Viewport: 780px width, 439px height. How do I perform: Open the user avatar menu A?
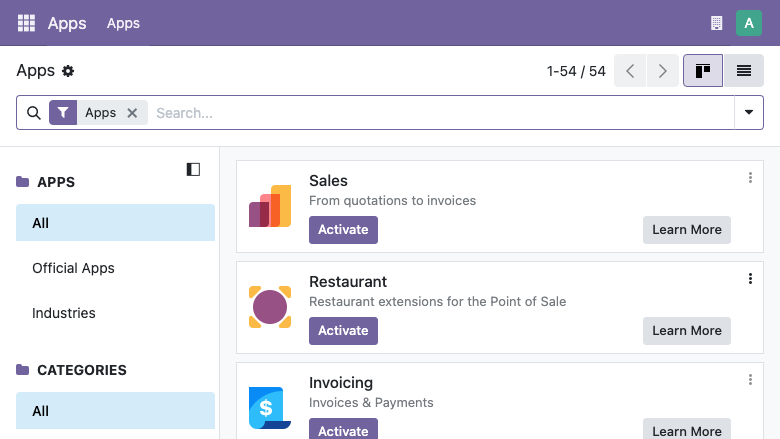[749, 23]
